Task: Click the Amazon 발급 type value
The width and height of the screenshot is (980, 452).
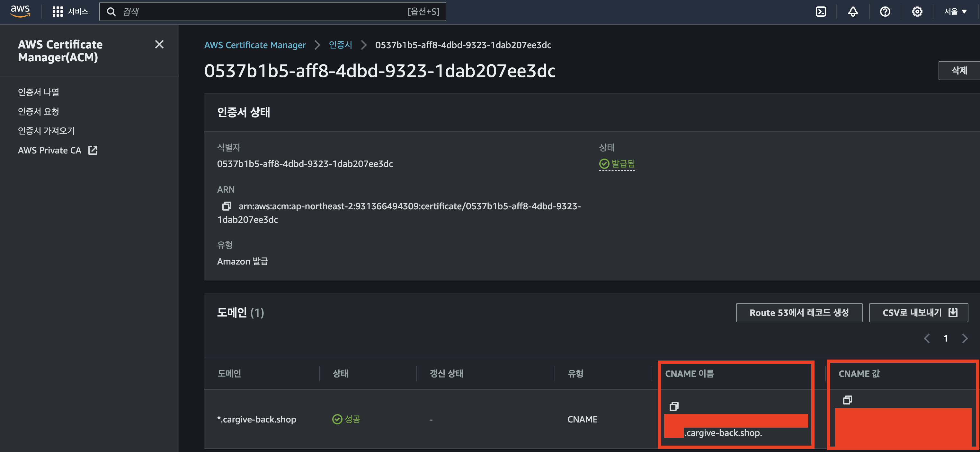Action: (242, 261)
